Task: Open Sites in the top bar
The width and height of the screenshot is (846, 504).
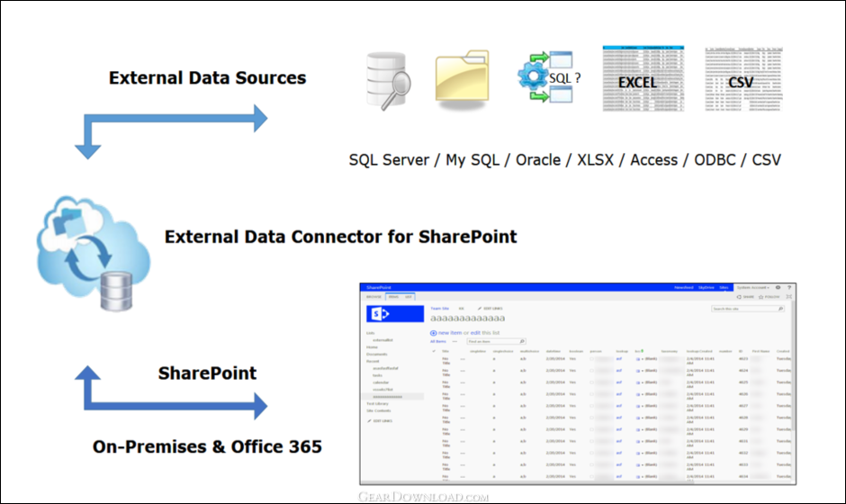Action: click(724, 288)
